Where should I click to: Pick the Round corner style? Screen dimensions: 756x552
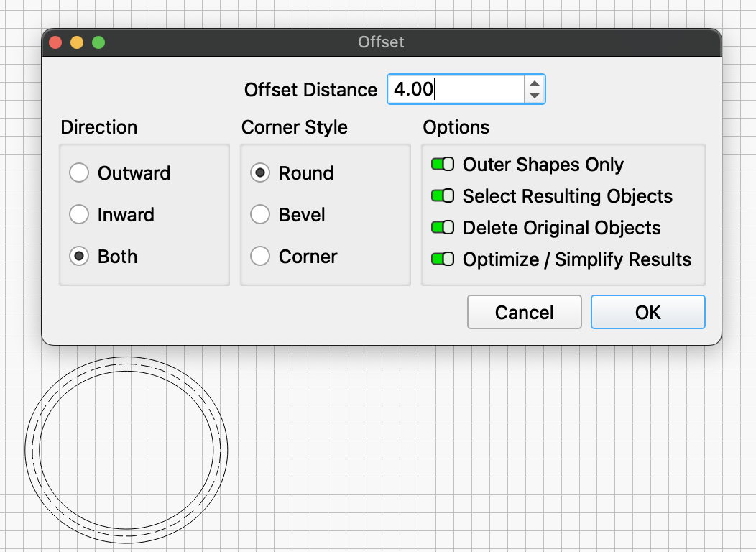point(260,173)
